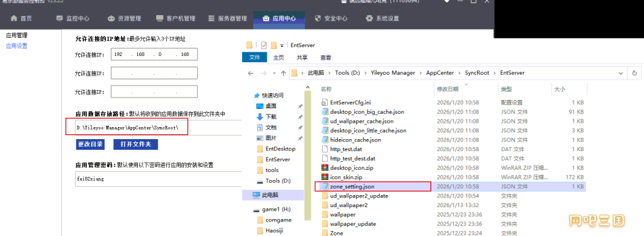
Task: Select ud_wallpaper2_update folder icon
Action: [x=325, y=196]
